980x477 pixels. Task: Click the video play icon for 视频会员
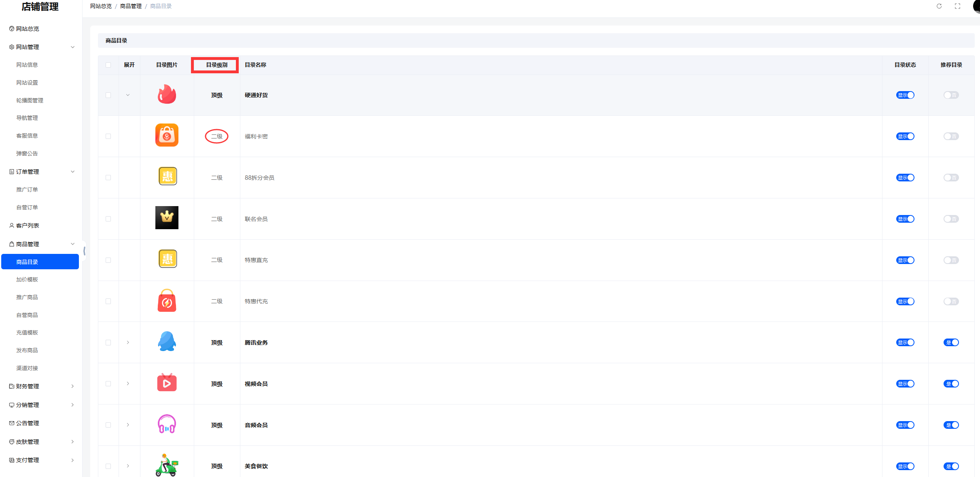167,383
